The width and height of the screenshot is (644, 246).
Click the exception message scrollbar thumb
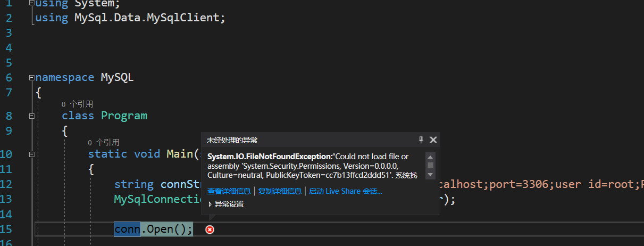click(430, 166)
